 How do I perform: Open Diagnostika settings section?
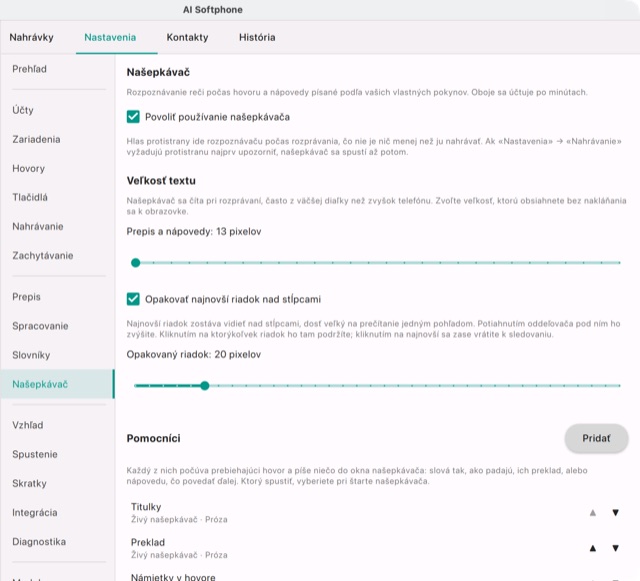point(57,542)
